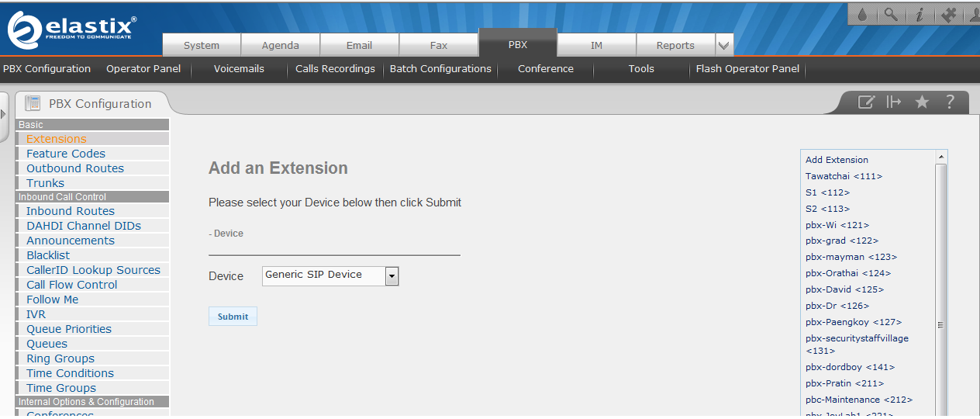Click the arrow-to-bar panel toggle icon

tap(894, 102)
